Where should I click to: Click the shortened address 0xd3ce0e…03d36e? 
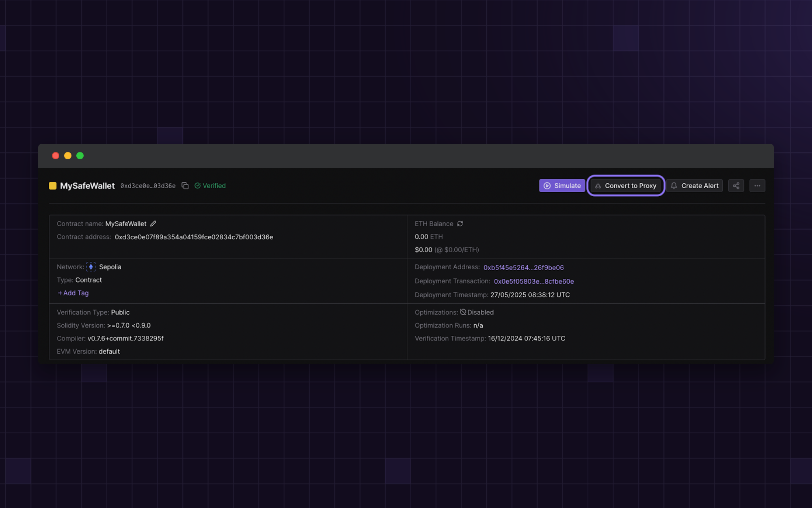(148, 186)
